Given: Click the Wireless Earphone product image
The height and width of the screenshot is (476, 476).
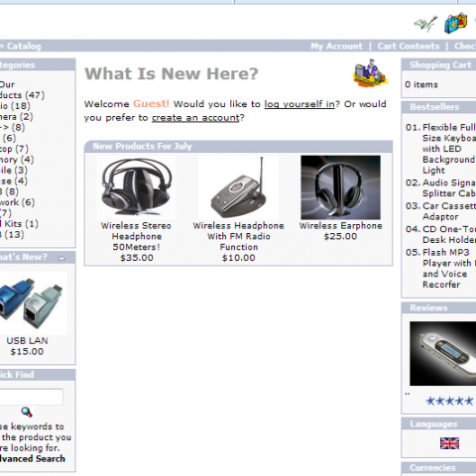Looking at the screenshot, I should tap(340, 187).
